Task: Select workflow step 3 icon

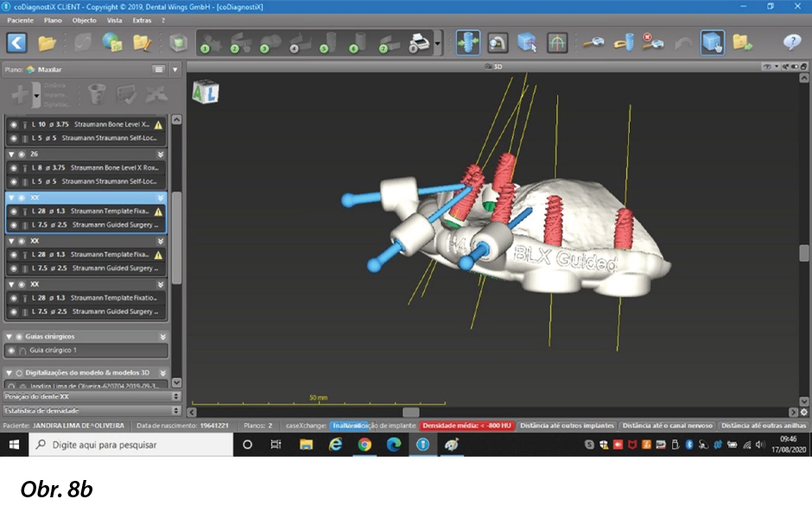Action: click(270, 43)
